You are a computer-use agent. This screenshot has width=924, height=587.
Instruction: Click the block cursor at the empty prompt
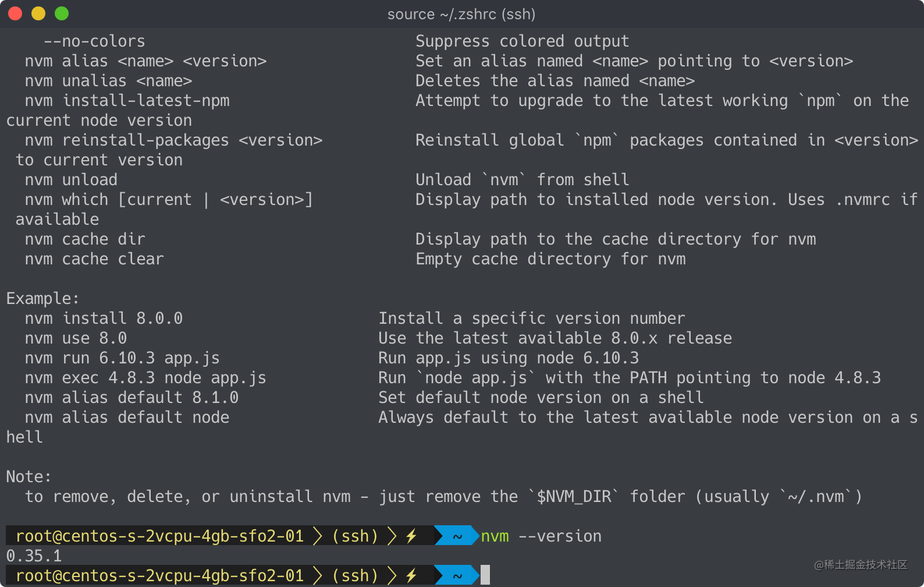point(484,575)
